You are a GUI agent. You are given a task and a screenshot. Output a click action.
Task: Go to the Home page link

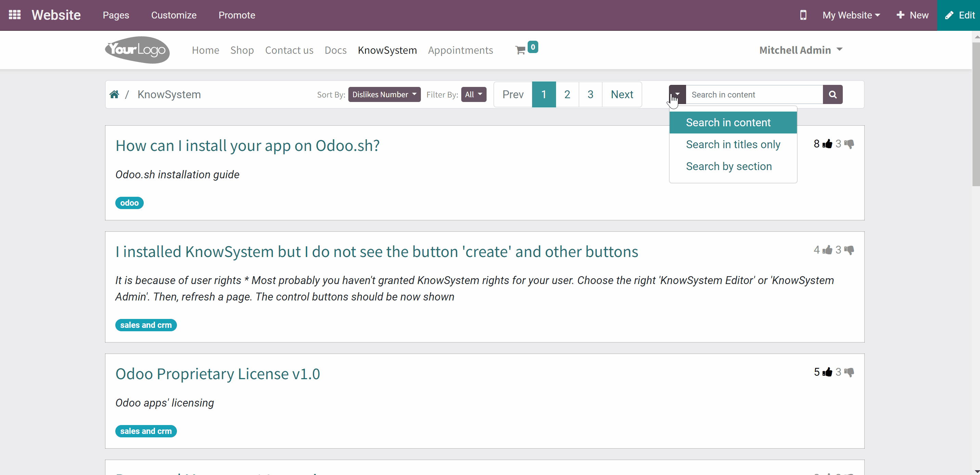click(x=205, y=50)
